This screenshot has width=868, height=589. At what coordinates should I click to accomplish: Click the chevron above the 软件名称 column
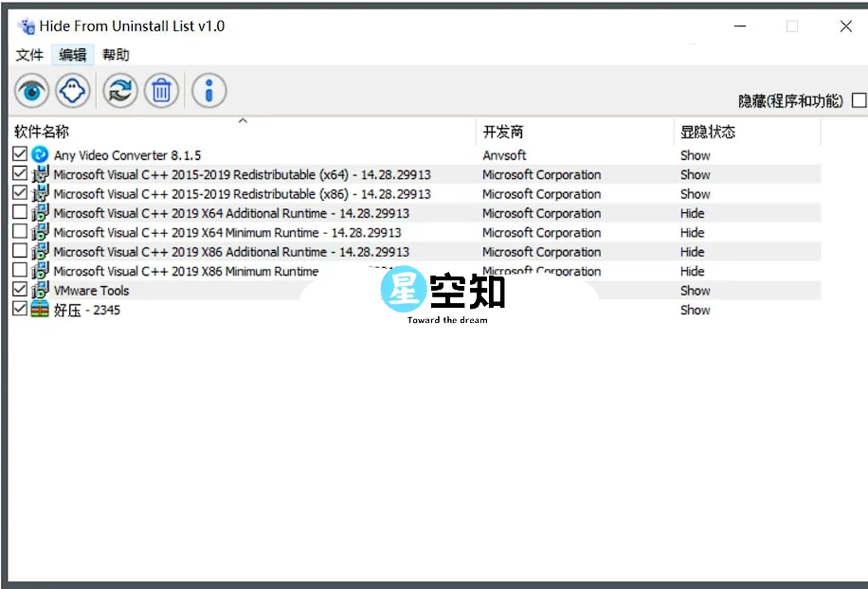click(x=243, y=121)
